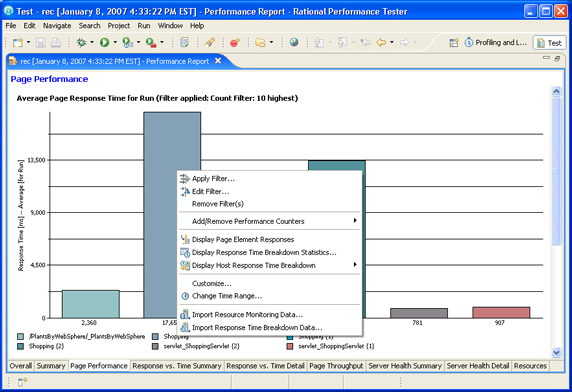Click the 907 red chart bar

point(501,313)
